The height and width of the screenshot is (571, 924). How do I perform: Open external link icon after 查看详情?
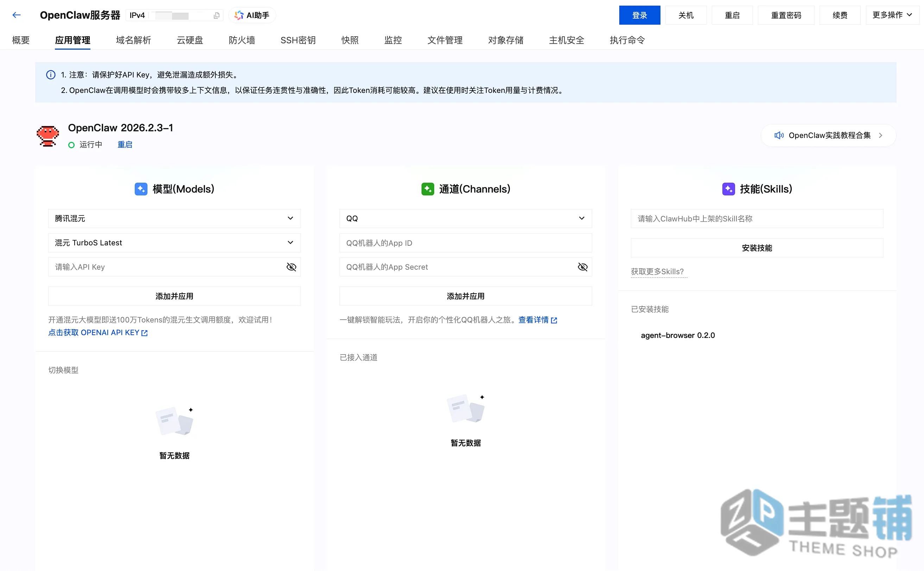point(554,320)
